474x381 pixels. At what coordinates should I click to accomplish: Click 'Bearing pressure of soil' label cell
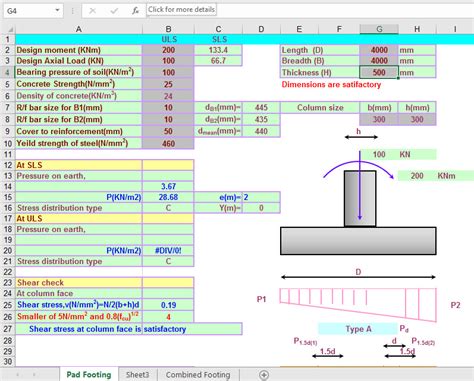79,72
